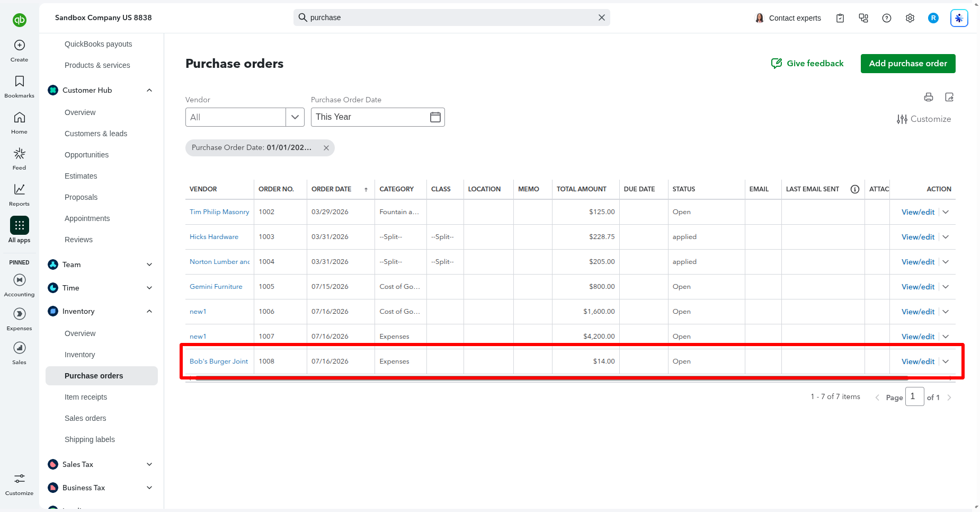
Task: Open action dropdown for Bob's Burger Joint
Action: [x=946, y=361]
